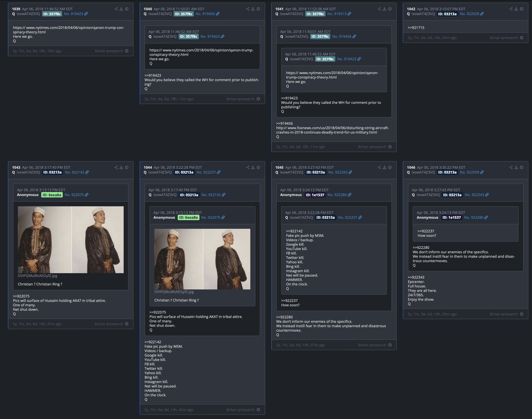
Task: Click >>922142 reference at bottom of post 1044
Action: pyautogui.click(x=153, y=342)
